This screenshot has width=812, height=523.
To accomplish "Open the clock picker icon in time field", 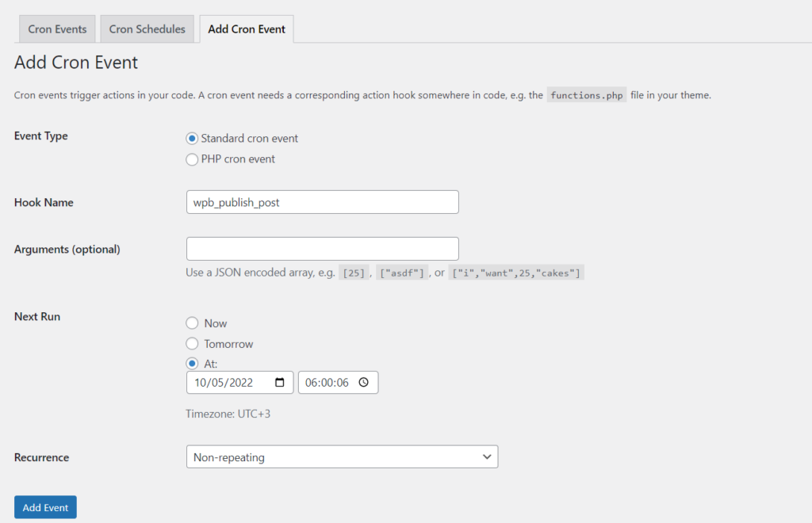I will pyautogui.click(x=363, y=382).
